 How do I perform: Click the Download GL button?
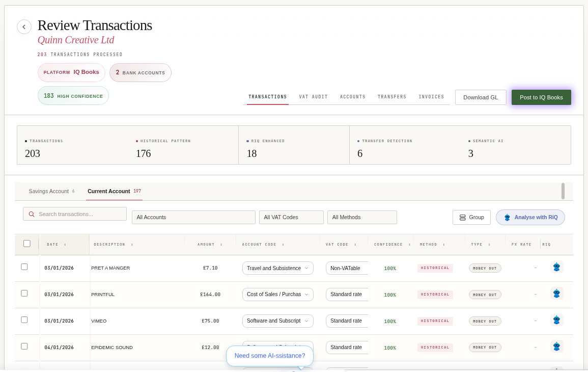point(481,97)
